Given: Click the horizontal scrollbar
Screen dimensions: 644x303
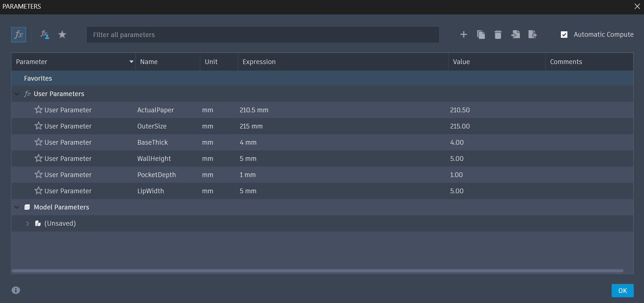Looking at the screenshot, I should (x=317, y=271).
